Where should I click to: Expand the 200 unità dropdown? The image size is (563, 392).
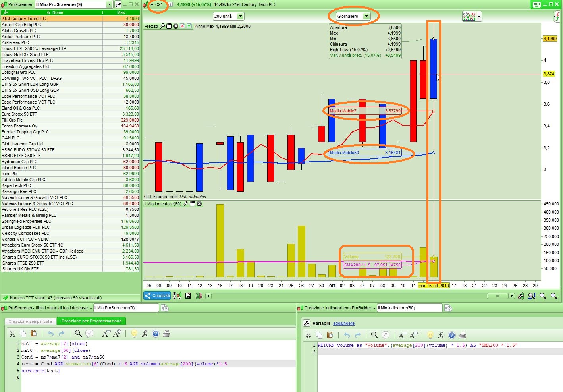pyautogui.click(x=240, y=16)
